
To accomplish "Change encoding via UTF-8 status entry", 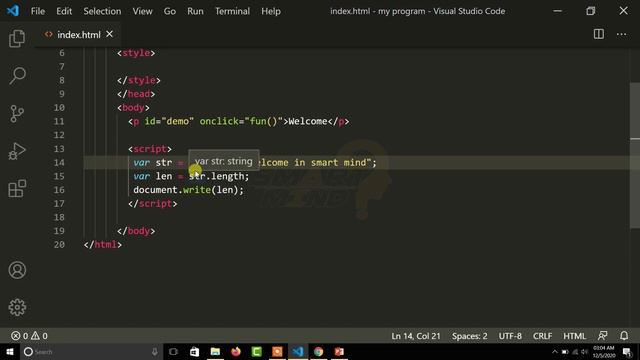I will (x=510, y=336).
